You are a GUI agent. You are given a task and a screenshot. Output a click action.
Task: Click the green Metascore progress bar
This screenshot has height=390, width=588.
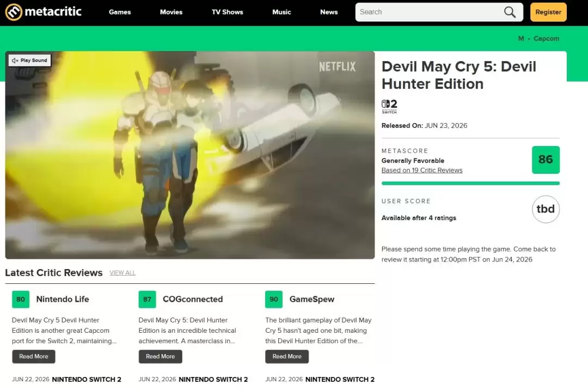(470, 184)
